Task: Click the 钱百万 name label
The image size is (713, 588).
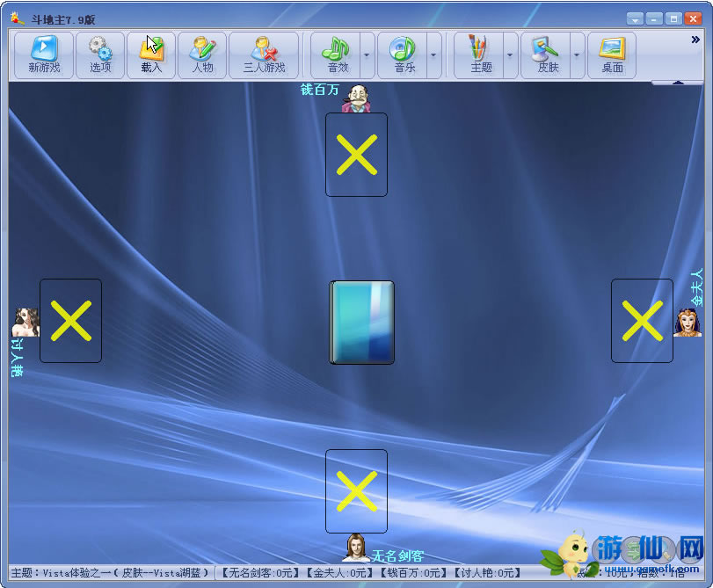Action: click(320, 90)
